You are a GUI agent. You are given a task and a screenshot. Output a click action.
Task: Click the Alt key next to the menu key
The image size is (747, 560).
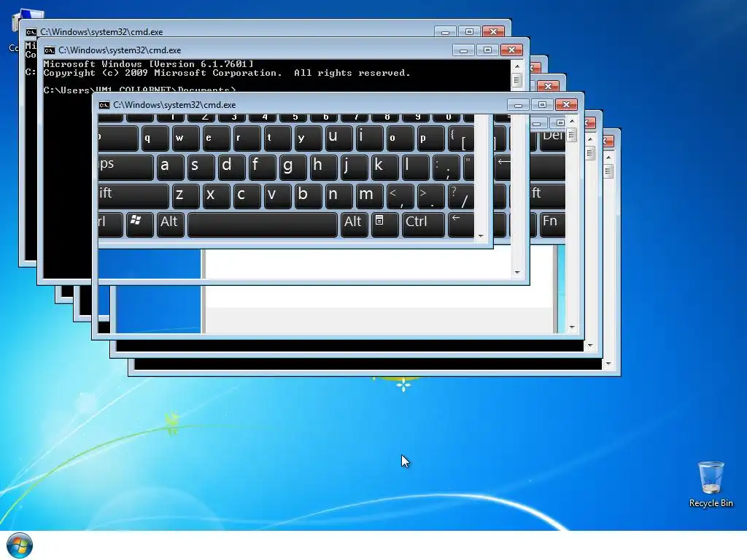(354, 225)
